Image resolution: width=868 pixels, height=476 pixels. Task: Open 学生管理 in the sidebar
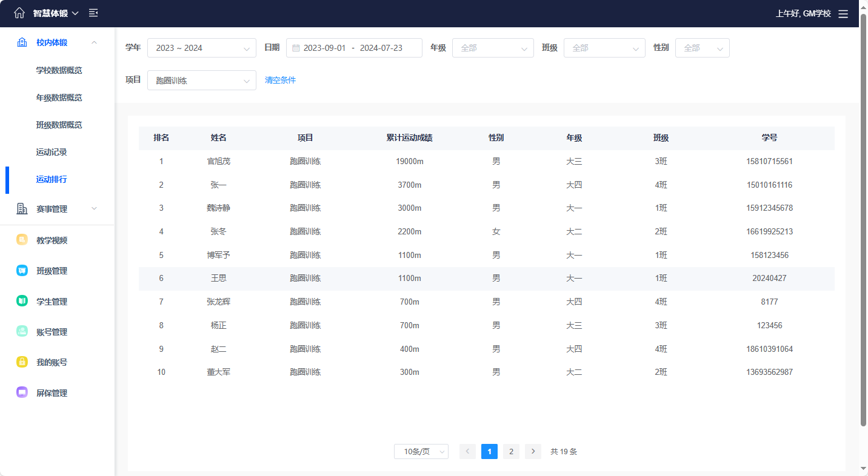(52, 302)
